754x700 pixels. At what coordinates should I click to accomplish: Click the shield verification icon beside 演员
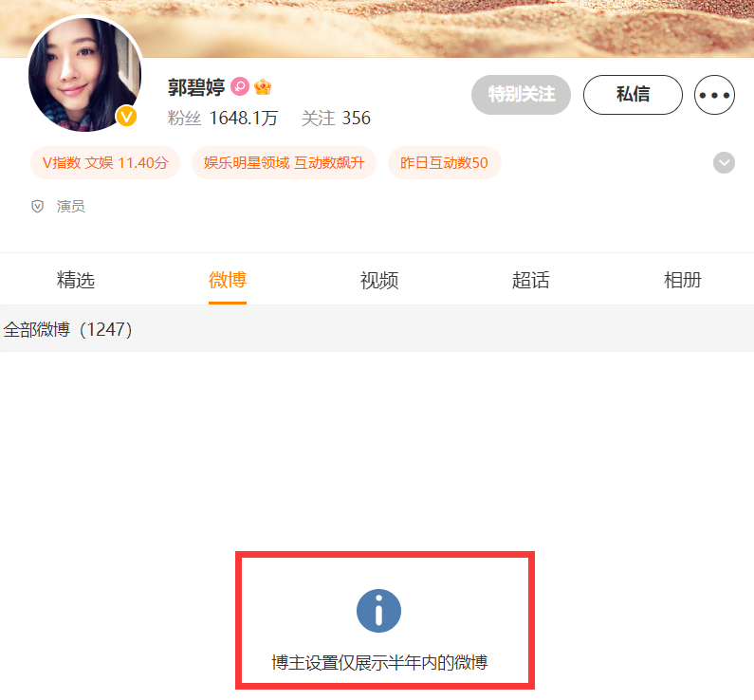[x=37, y=207]
